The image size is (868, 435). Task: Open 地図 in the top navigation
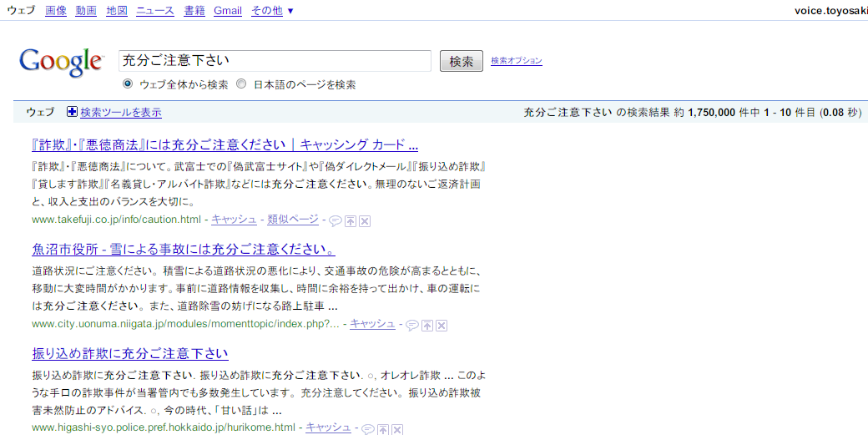tap(117, 11)
